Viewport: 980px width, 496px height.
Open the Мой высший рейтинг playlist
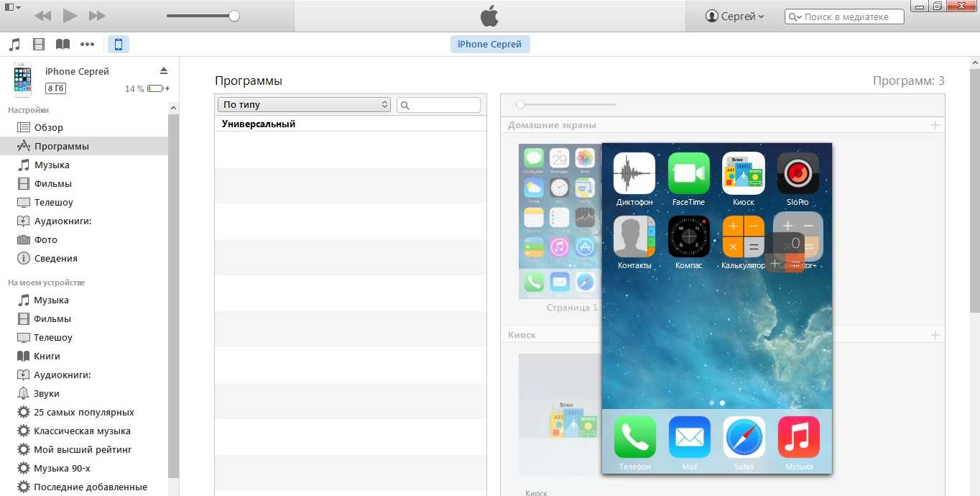[x=84, y=449]
